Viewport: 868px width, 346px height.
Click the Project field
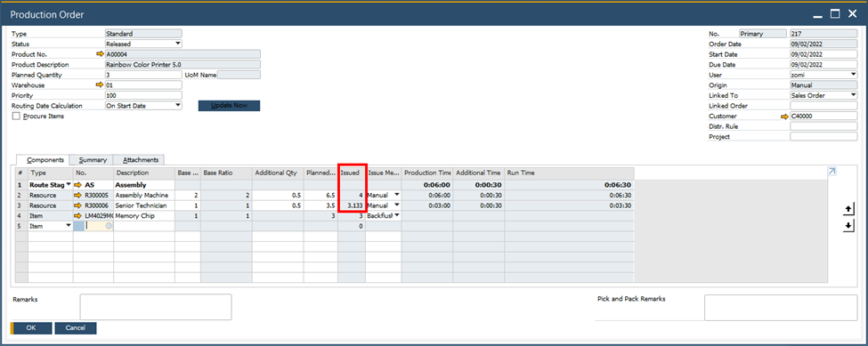(x=823, y=136)
